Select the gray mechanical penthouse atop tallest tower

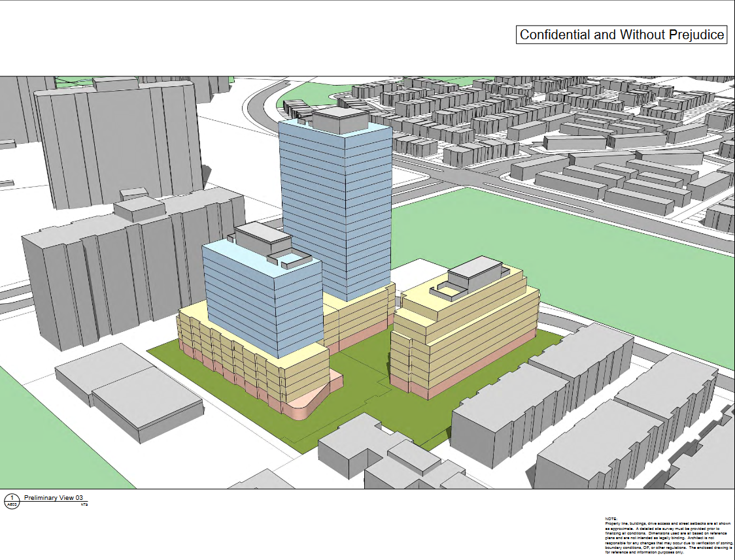tap(340, 120)
